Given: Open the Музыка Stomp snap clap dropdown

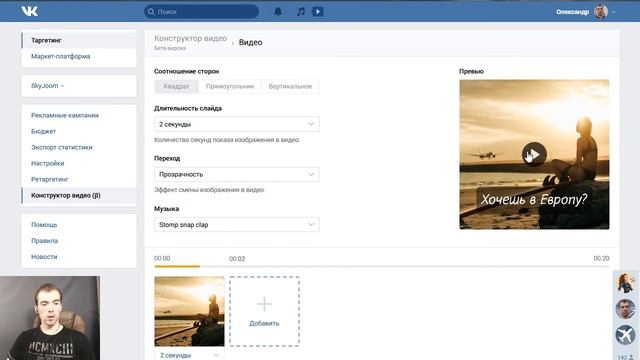Looking at the screenshot, I should [237, 224].
